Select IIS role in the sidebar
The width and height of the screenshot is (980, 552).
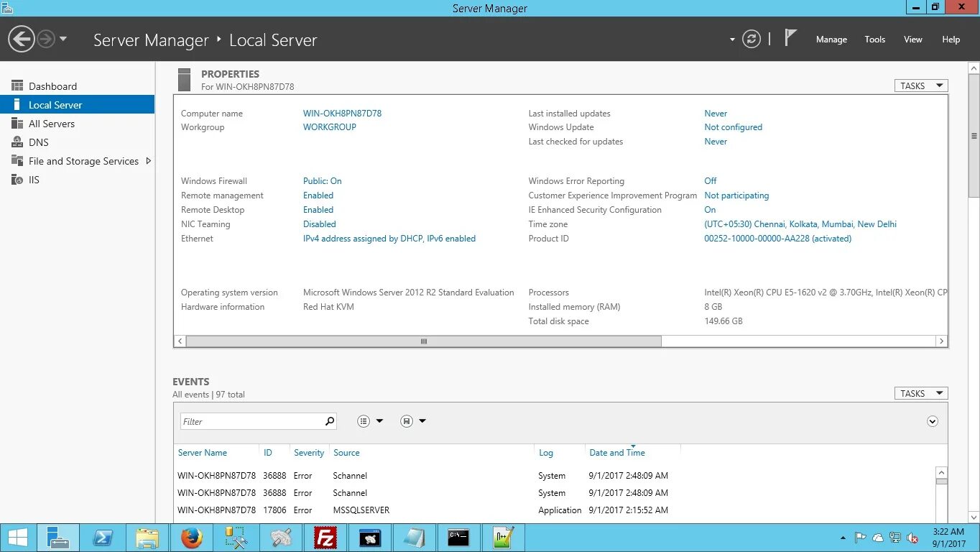point(78,180)
